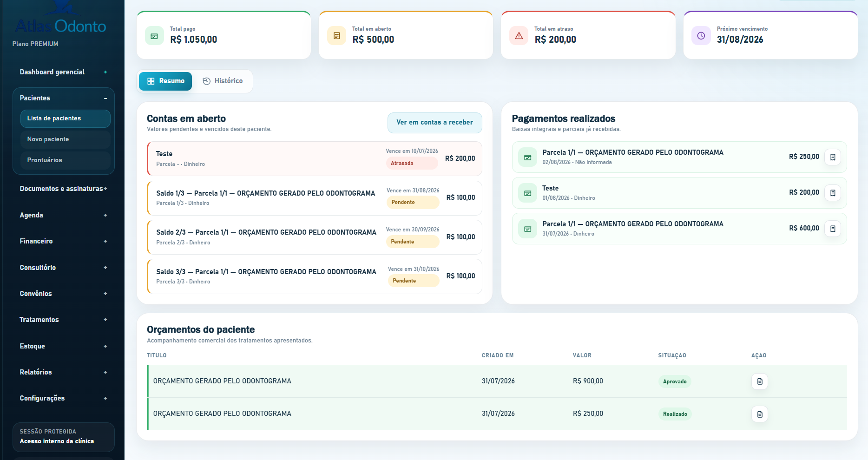This screenshot has width=868, height=460.
Task: Select the Saldo 3/3 open account row
Action: 315,276
